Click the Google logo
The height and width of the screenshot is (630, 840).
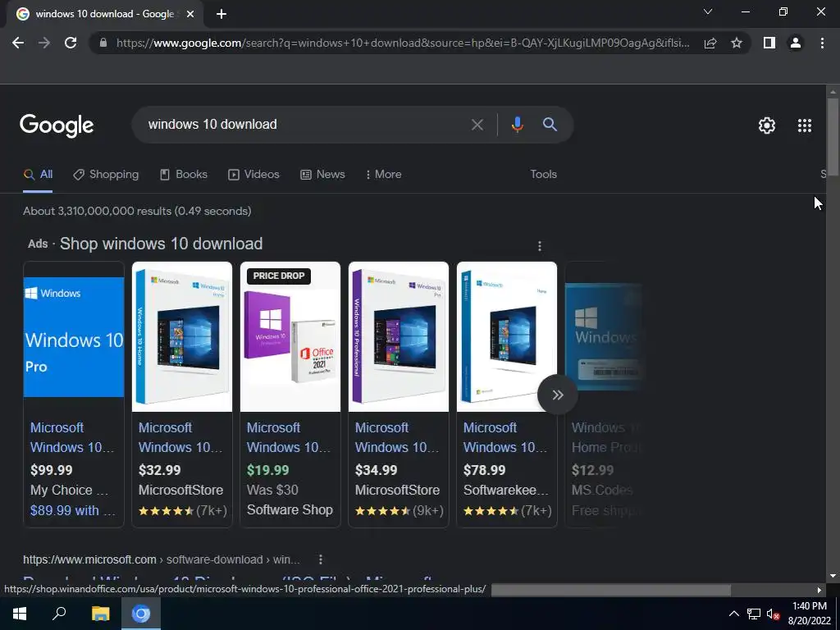tap(57, 126)
